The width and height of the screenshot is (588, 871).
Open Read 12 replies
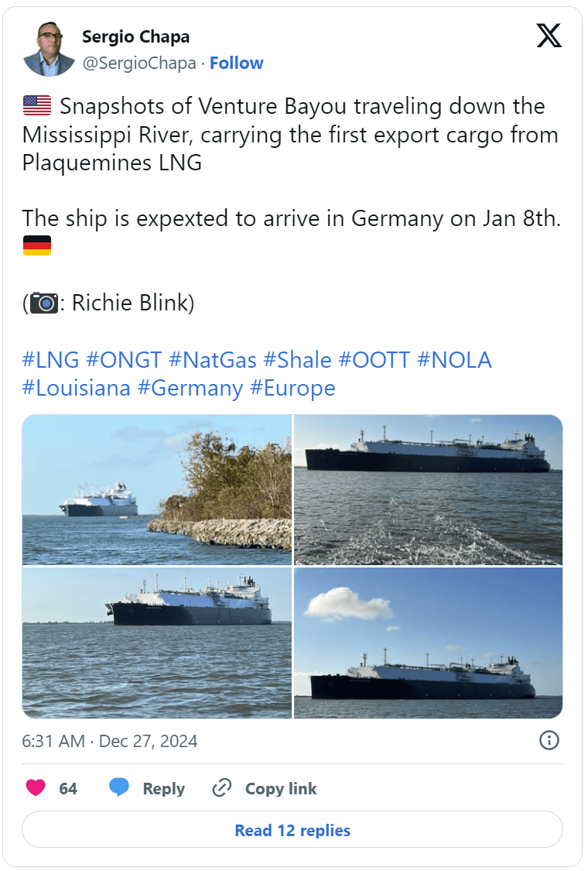pyautogui.click(x=292, y=829)
